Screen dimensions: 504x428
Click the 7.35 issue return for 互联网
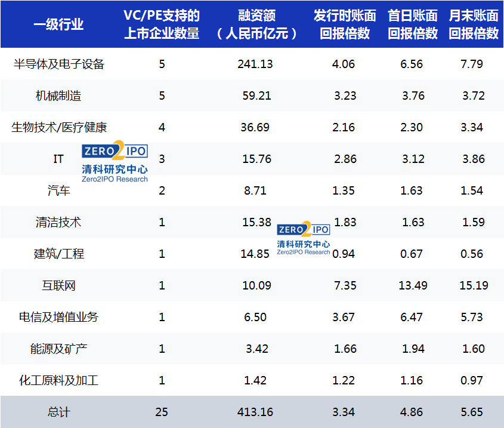click(x=345, y=285)
